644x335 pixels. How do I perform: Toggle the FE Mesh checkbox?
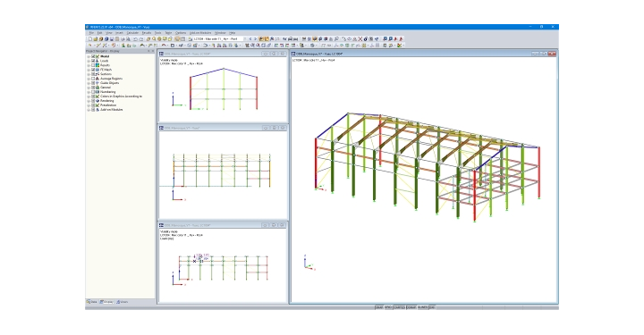93,70
